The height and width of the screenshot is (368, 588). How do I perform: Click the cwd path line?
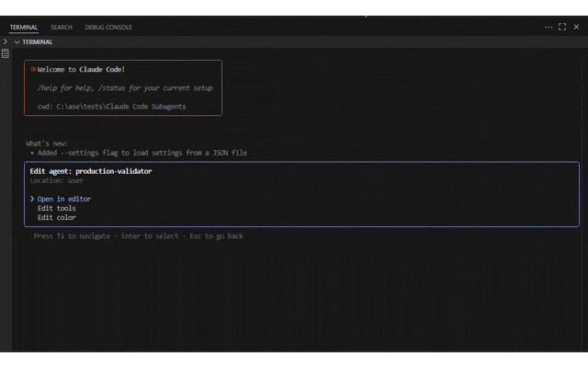pos(112,107)
